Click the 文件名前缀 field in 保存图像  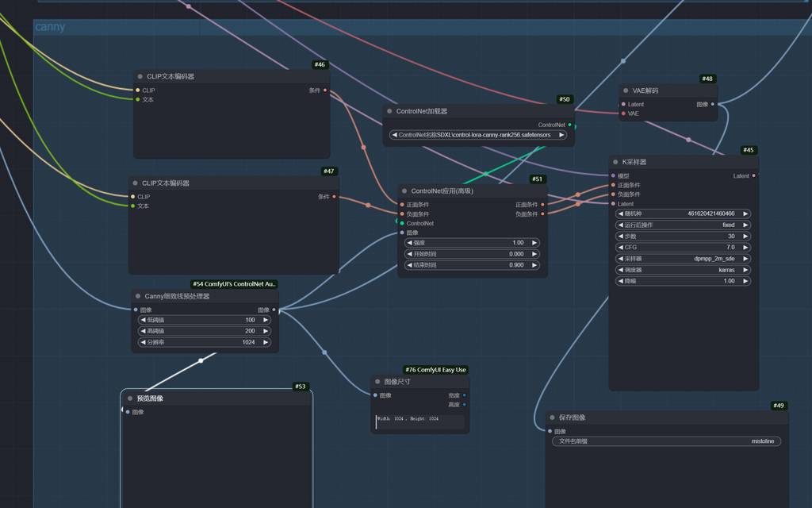pyautogui.click(x=666, y=441)
